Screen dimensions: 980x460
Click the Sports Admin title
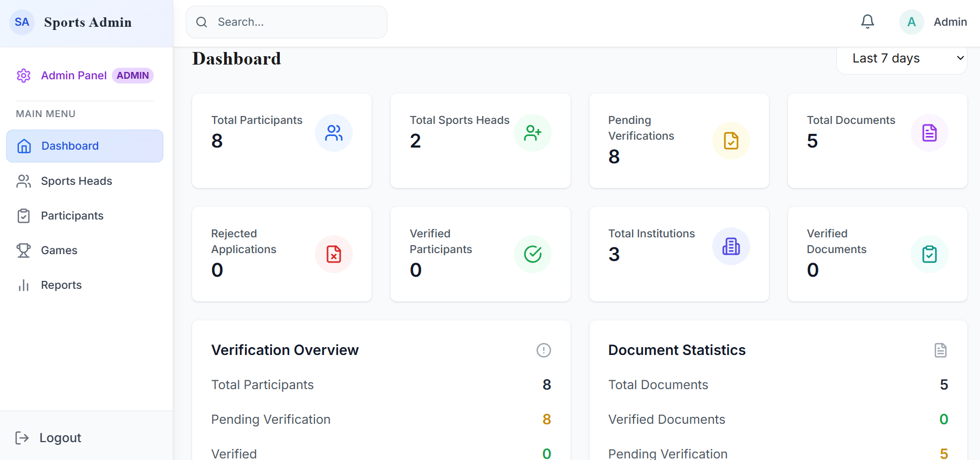click(x=88, y=22)
